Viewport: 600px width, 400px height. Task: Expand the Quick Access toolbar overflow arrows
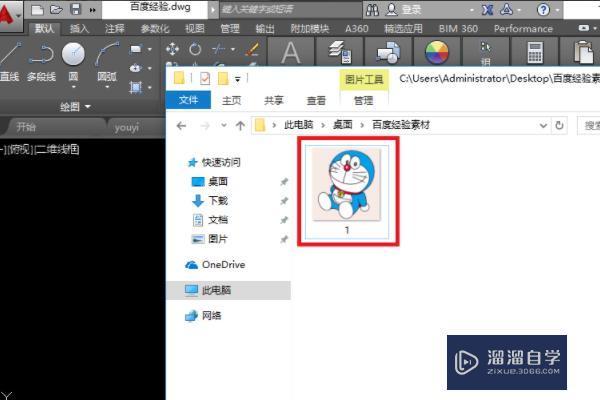click(92, 10)
